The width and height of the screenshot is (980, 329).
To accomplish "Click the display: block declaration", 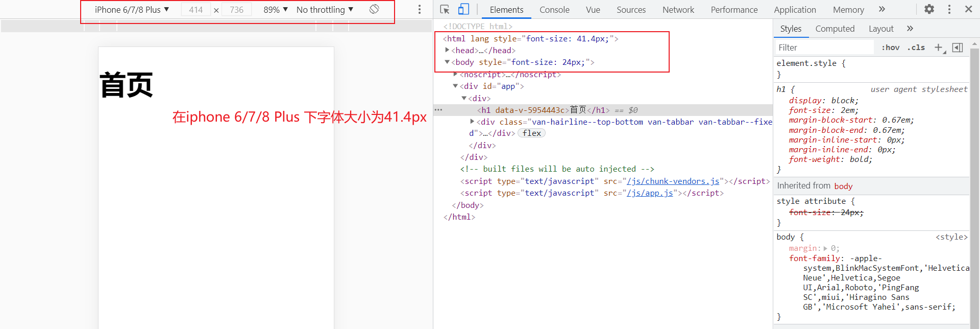I will (824, 101).
